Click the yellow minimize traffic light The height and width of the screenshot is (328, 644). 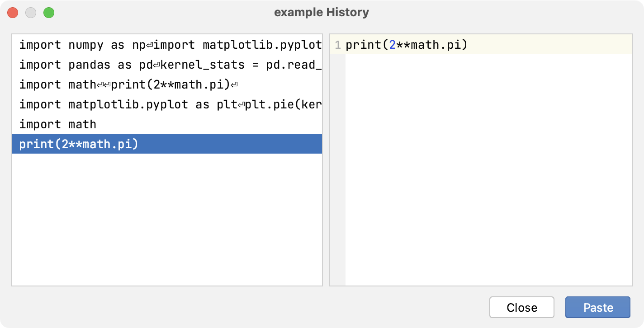click(31, 12)
